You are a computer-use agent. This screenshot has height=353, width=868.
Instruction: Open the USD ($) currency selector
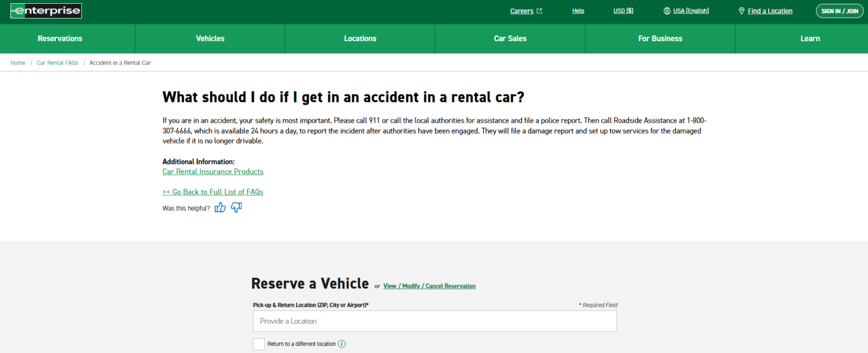tap(623, 11)
